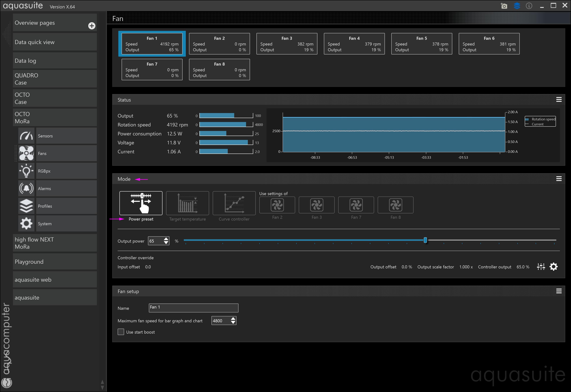Open the RGBpx lightbulb icon
Screen dimensions: 571x392
[26, 171]
